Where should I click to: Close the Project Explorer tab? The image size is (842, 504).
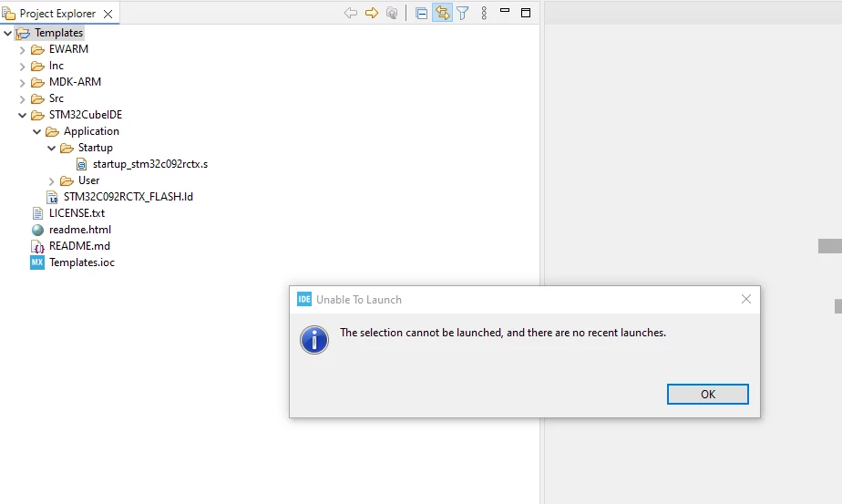tap(108, 14)
